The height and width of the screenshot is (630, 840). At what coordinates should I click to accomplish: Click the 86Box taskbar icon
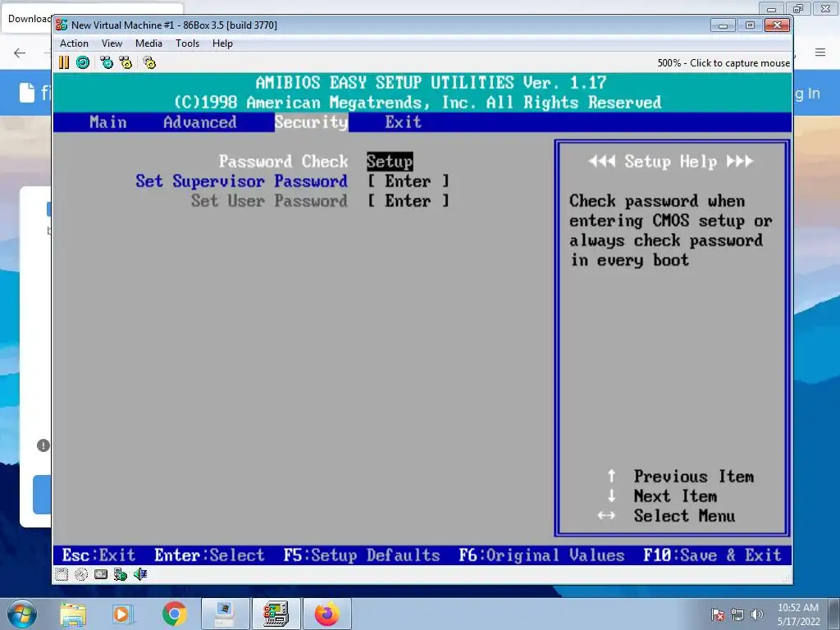point(276,614)
